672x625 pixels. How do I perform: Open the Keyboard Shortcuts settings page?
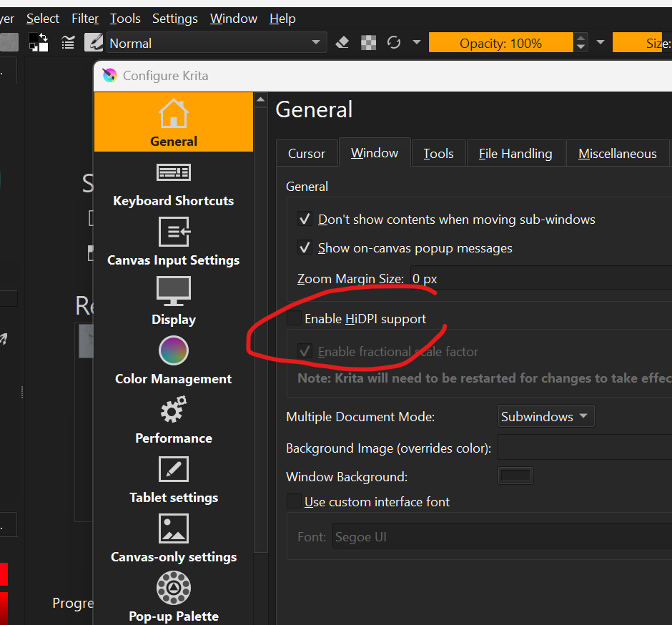[173, 184]
